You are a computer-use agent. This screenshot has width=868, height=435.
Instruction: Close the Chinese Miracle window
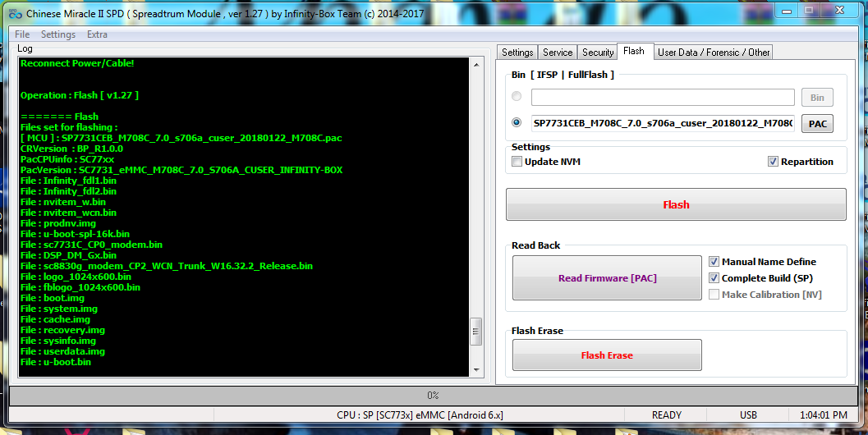839,11
